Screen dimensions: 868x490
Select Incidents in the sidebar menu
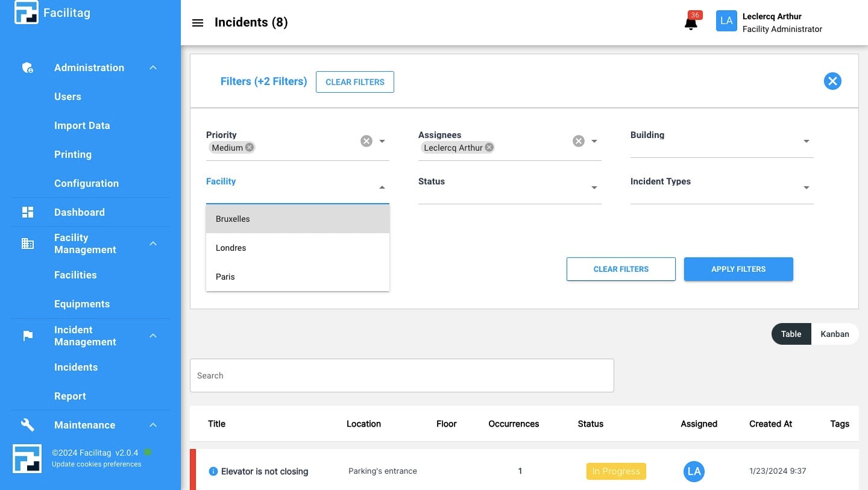pos(76,367)
